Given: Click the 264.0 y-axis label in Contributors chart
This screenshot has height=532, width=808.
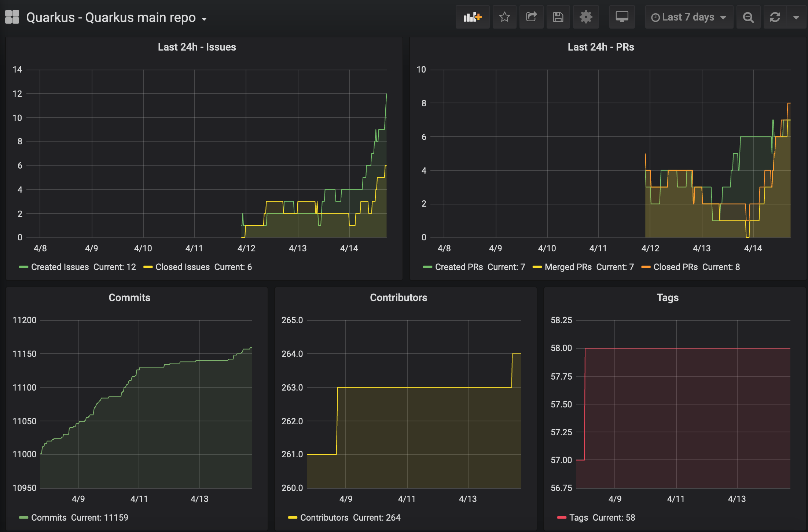Looking at the screenshot, I should tap(292, 354).
